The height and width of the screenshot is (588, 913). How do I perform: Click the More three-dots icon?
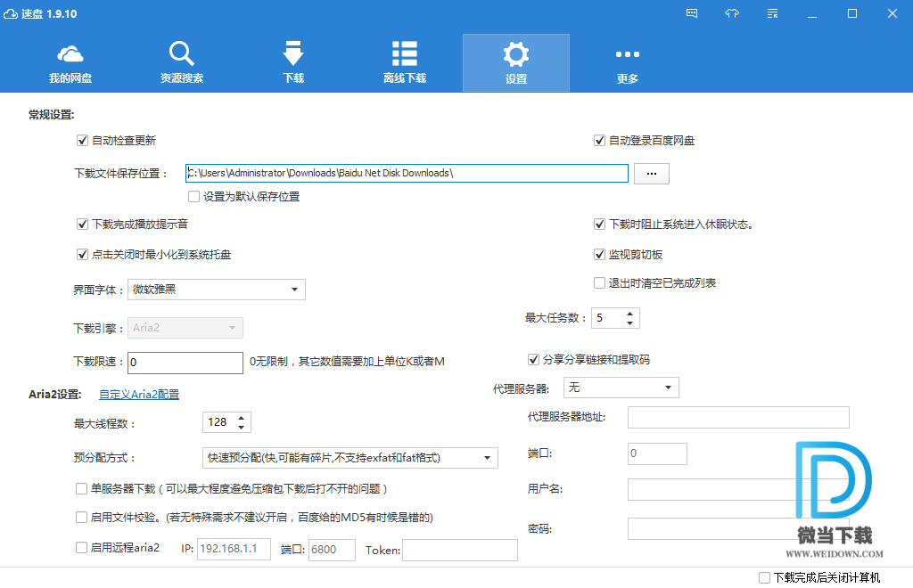tap(628, 61)
